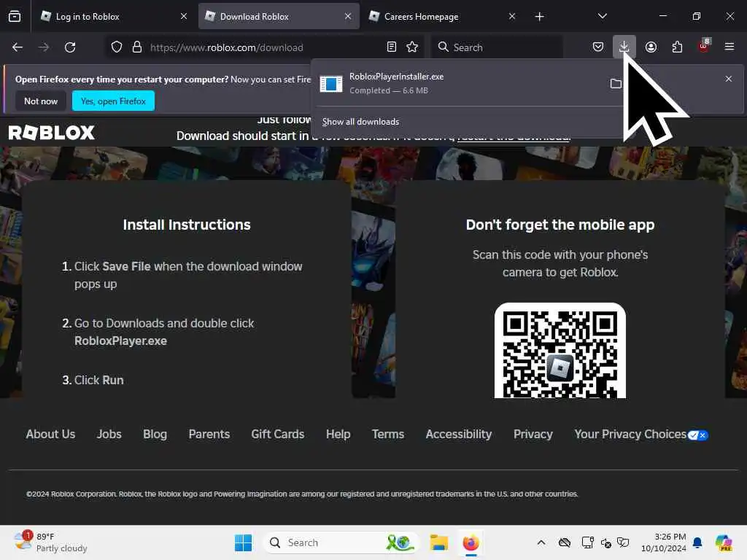Image resolution: width=747 pixels, height=560 pixels.
Task: Click the Roblox logo
Action: coord(52,133)
